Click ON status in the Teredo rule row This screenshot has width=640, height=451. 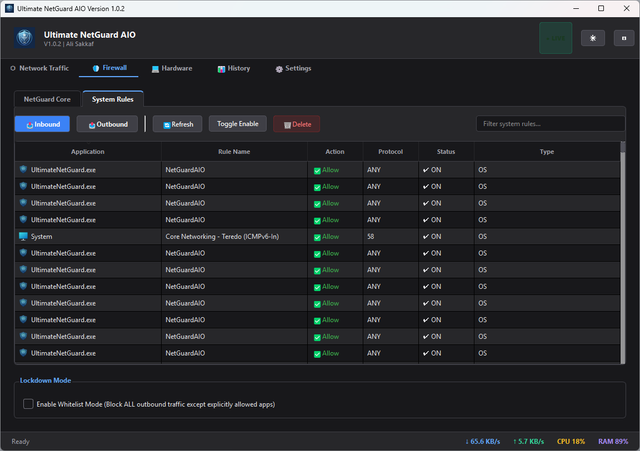432,236
